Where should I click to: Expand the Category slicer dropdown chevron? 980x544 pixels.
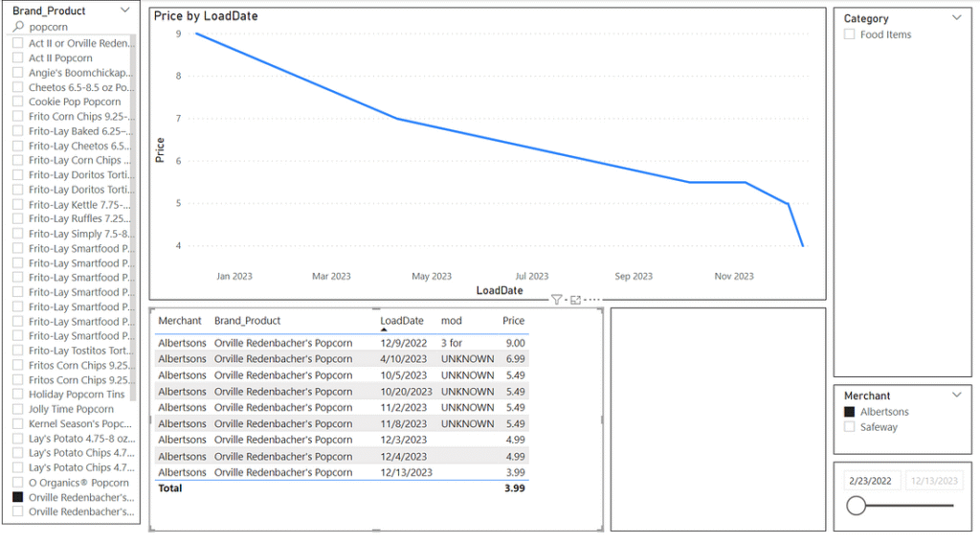[957, 17]
